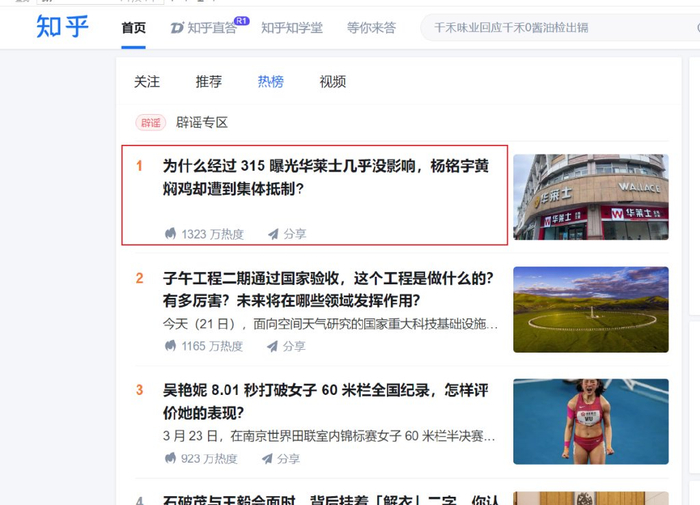Click the flame icon beside 1165 万热度
Viewport: 700px width, 505px height.
pyautogui.click(x=170, y=346)
